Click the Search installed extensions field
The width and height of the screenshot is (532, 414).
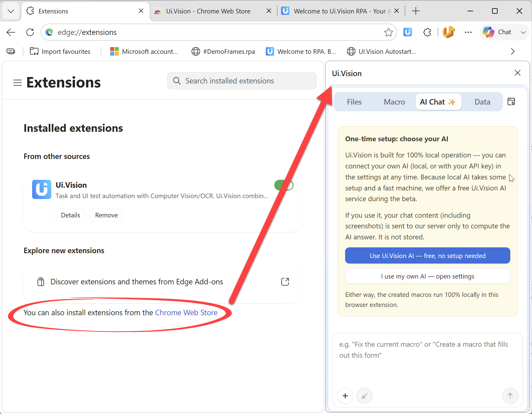[242, 81]
